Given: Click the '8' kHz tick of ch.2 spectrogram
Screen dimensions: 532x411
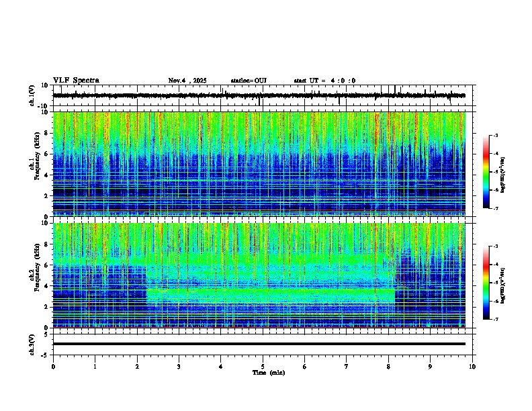Looking at the screenshot, I should click(x=46, y=244).
